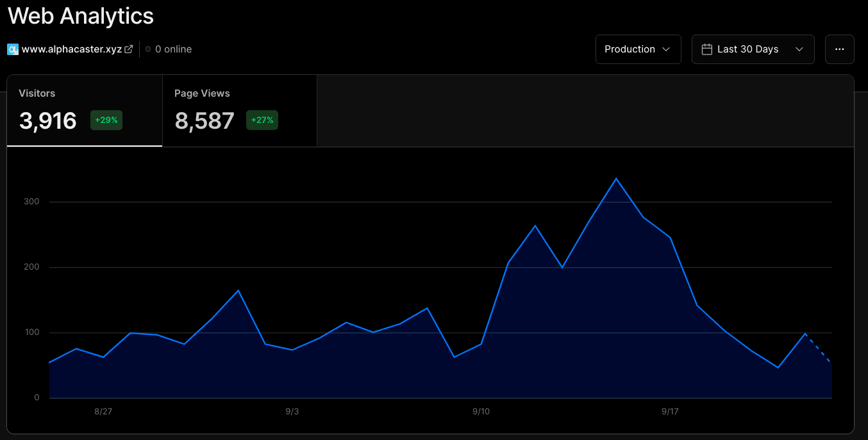Click the 3,916 visitors count

48,120
